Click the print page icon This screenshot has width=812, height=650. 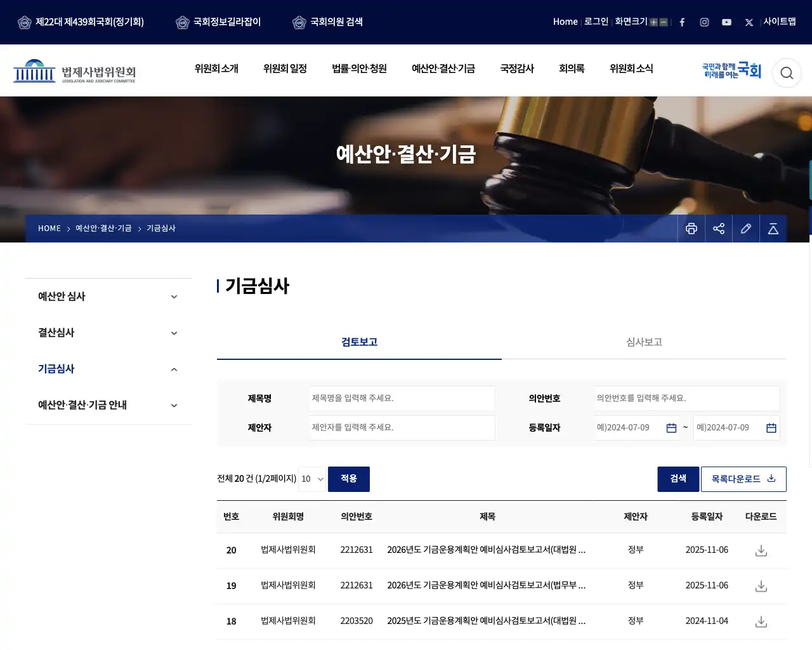coord(691,229)
